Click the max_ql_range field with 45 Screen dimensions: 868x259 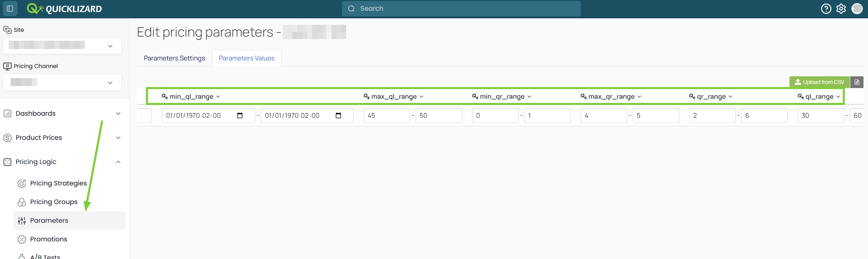pyautogui.click(x=387, y=115)
